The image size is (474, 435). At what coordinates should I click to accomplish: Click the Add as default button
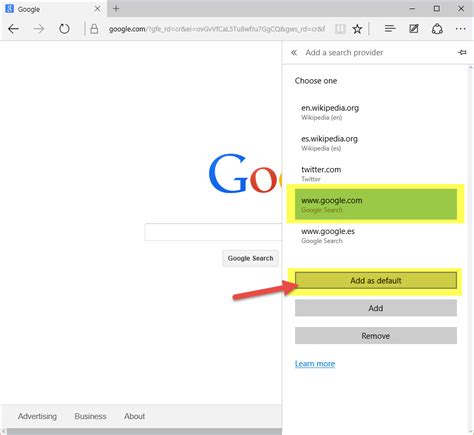pos(376,280)
